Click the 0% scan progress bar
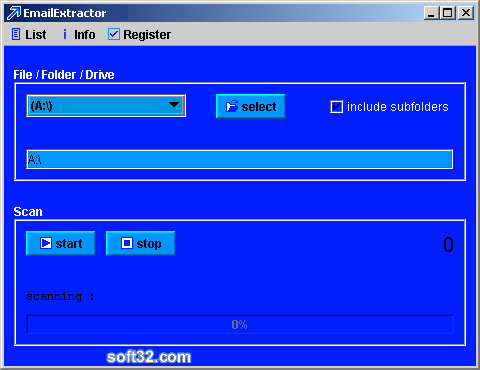This screenshot has height=370, width=480. (x=240, y=324)
